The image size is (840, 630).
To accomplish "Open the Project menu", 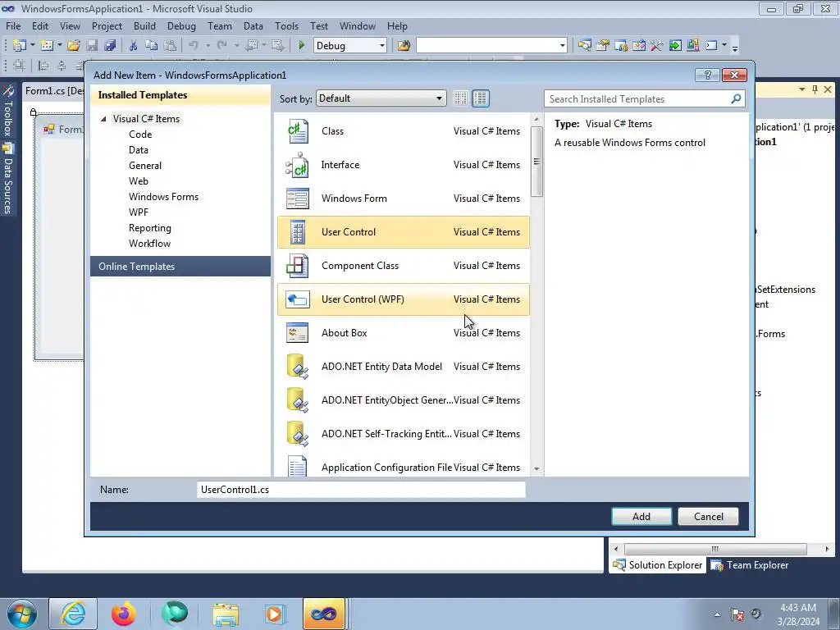I will [x=107, y=25].
